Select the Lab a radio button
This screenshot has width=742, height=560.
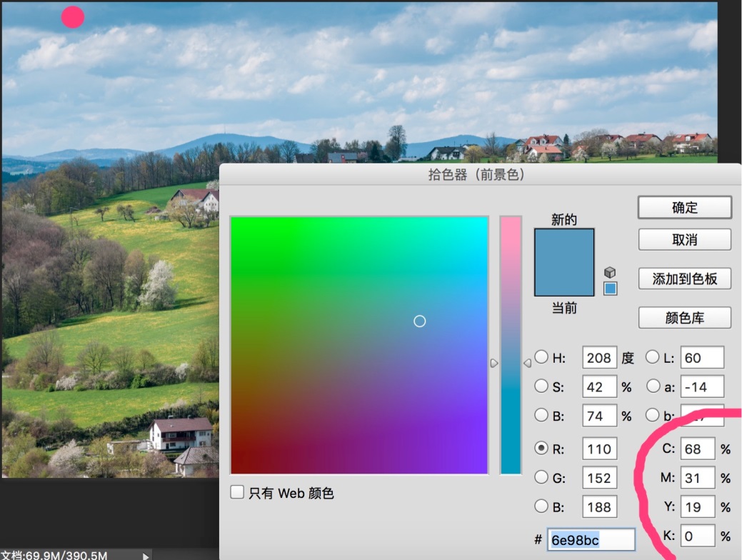[x=653, y=386]
